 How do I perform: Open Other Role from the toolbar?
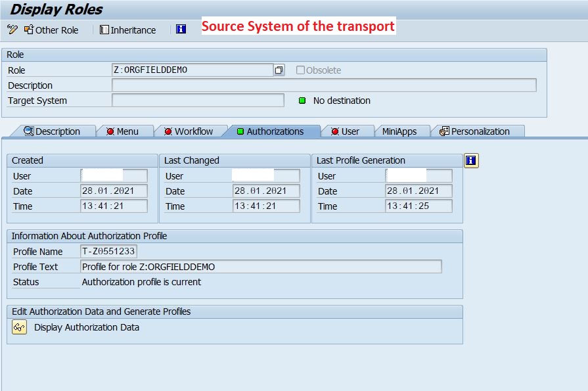pyautogui.click(x=51, y=30)
